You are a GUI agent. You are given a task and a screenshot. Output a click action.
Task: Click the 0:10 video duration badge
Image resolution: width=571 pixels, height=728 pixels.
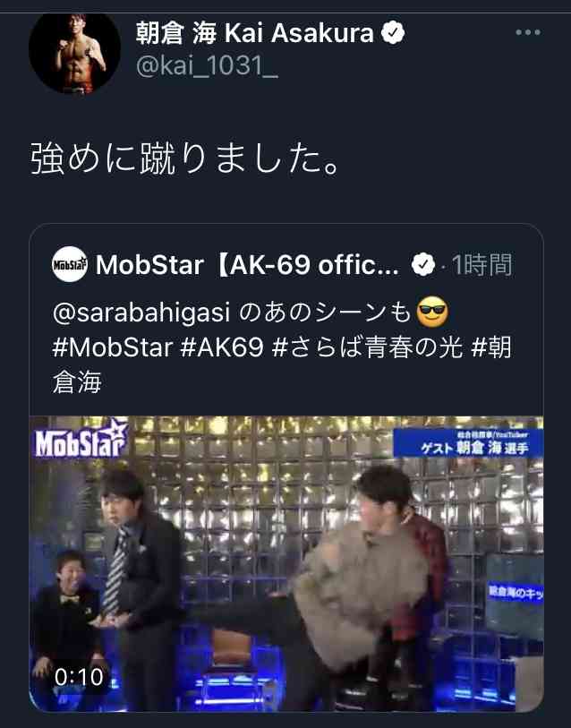(x=79, y=677)
